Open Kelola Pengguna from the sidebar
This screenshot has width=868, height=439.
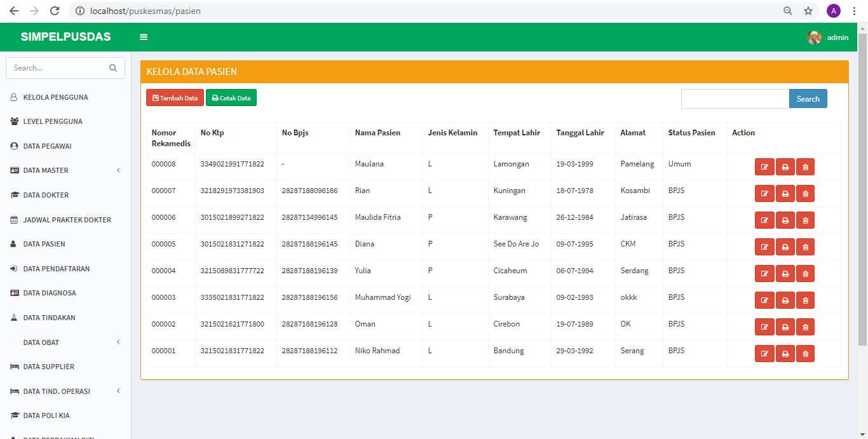55,97
